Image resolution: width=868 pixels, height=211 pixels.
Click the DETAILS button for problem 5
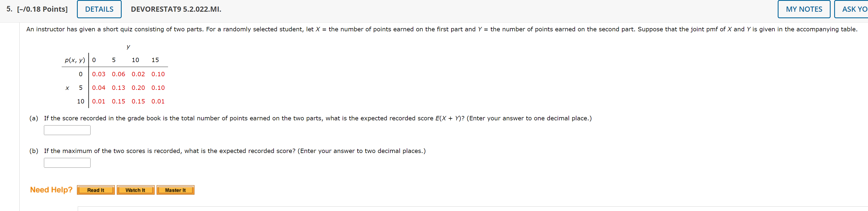click(x=99, y=9)
